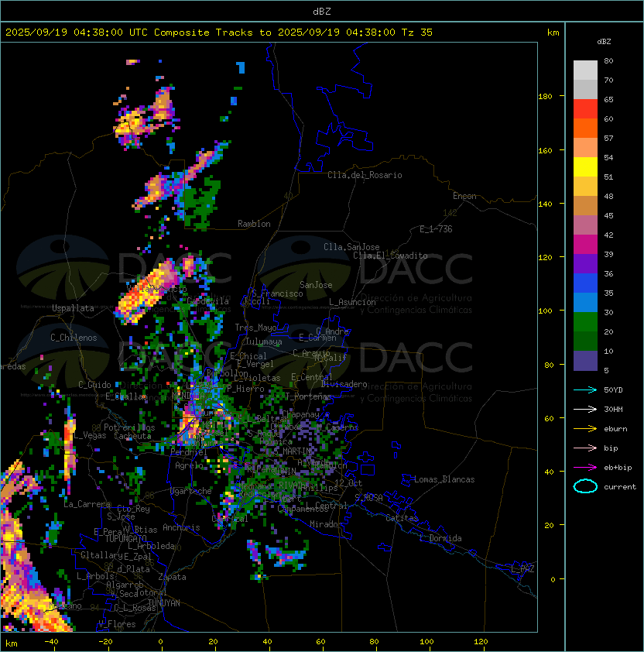Click the 30HM white arrow legend icon

point(585,410)
